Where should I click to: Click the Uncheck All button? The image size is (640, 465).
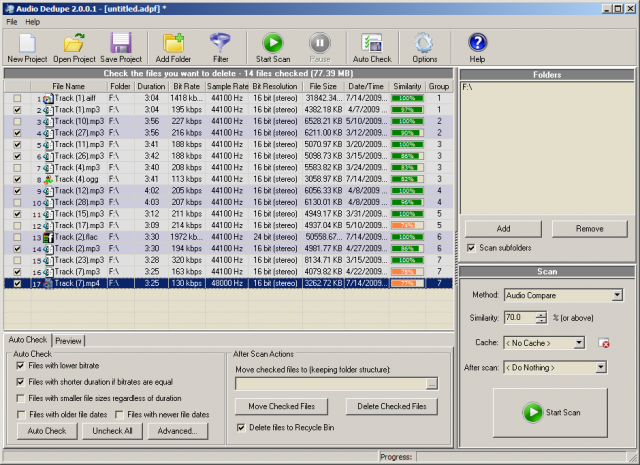coord(112,431)
